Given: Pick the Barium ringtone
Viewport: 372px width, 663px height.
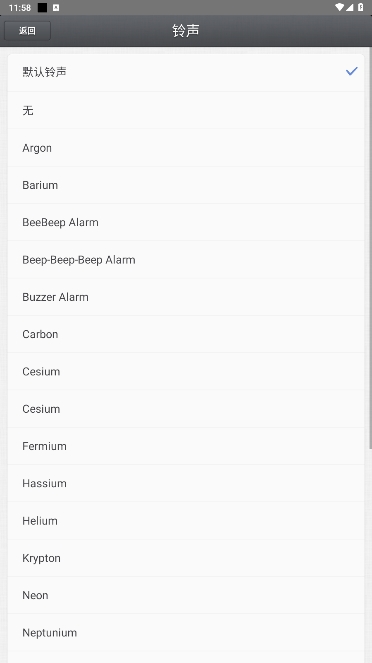Looking at the screenshot, I should point(186,185).
